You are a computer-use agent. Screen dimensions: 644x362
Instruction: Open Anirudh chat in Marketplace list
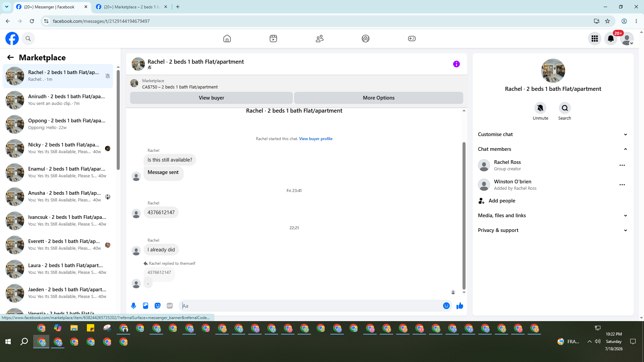click(58, 100)
